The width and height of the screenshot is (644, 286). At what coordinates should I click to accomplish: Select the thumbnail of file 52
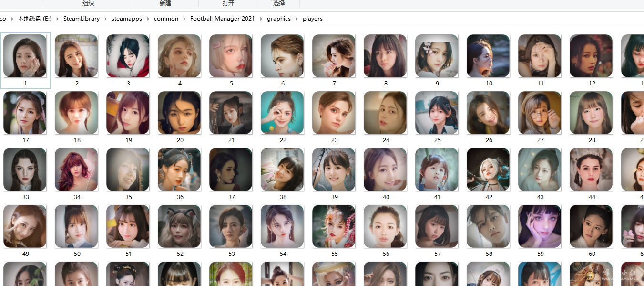coord(180,226)
